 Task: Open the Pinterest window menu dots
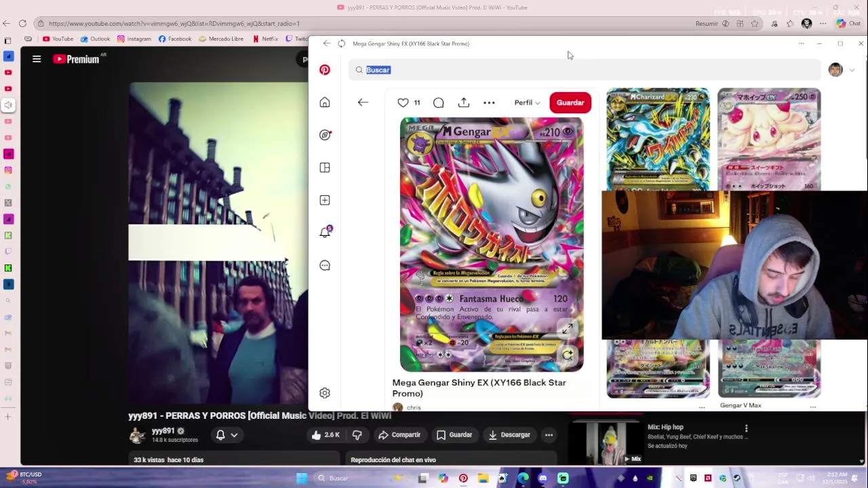(801, 43)
